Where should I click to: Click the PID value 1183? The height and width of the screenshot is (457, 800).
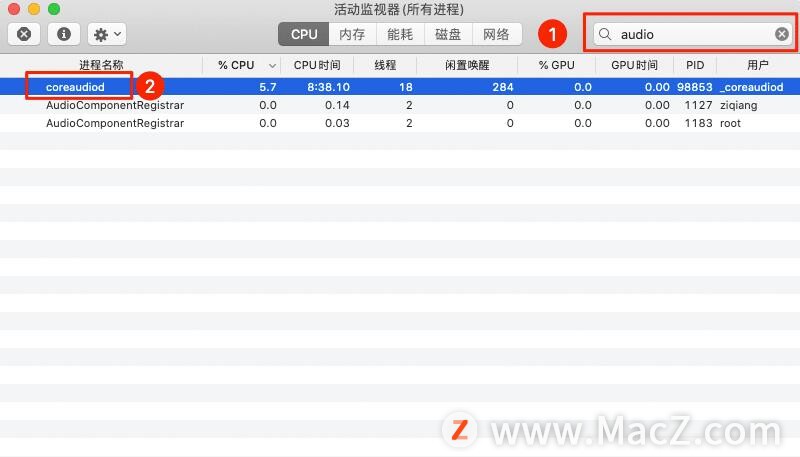click(698, 123)
